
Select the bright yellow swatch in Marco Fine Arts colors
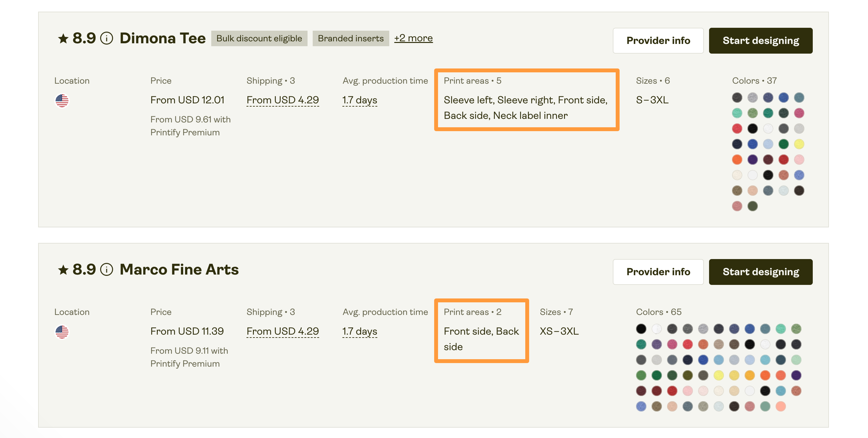point(718,375)
